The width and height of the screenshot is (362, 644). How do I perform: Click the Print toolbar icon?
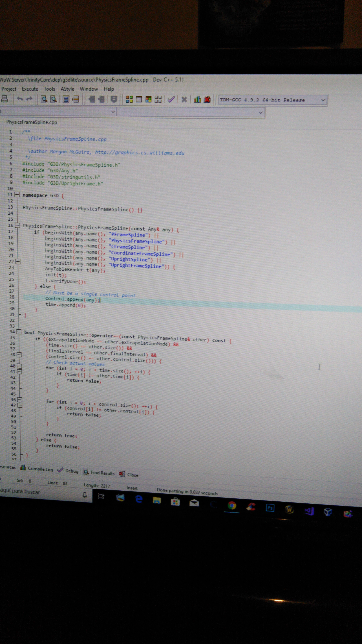[4, 99]
